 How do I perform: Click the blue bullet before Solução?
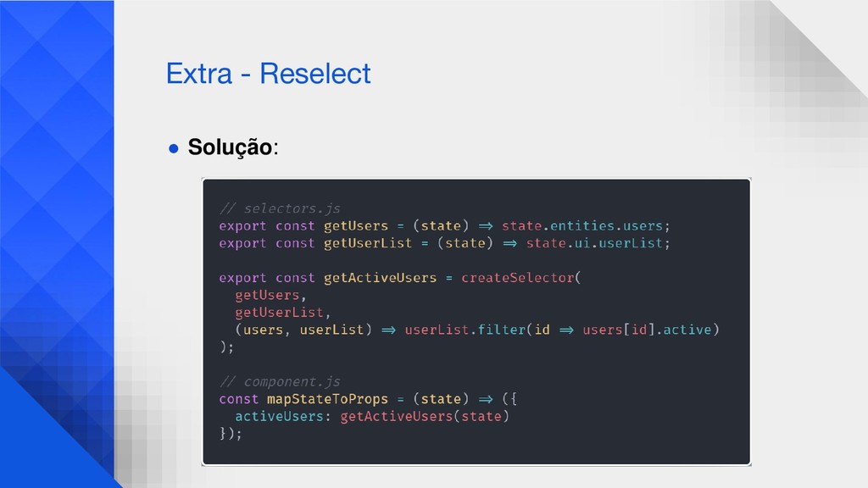tap(173, 148)
